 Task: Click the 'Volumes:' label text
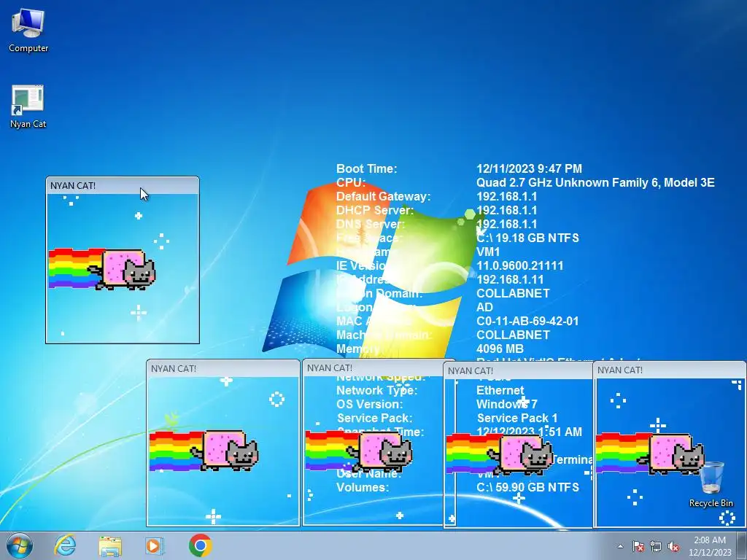coord(363,488)
